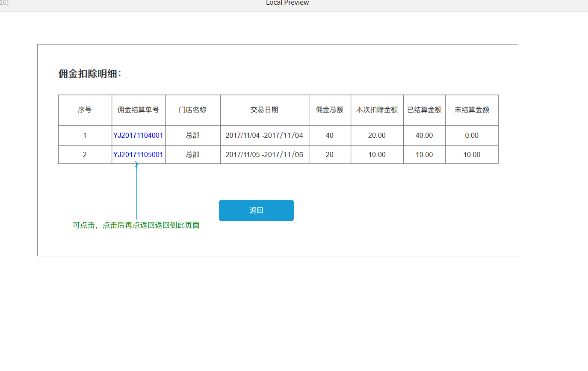Click the commission total 40 cell
The image size is (588, 371).
tap(330, 135)
